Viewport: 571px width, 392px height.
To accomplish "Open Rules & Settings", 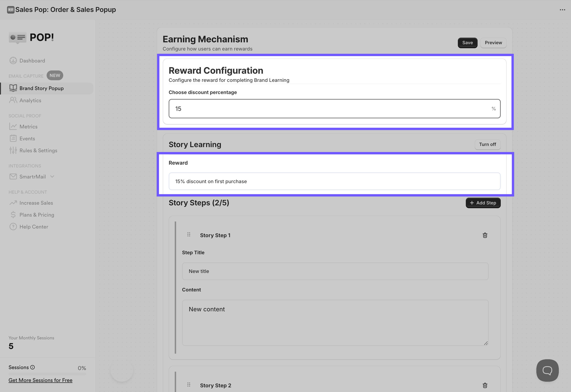I will [x=38, y=151].
